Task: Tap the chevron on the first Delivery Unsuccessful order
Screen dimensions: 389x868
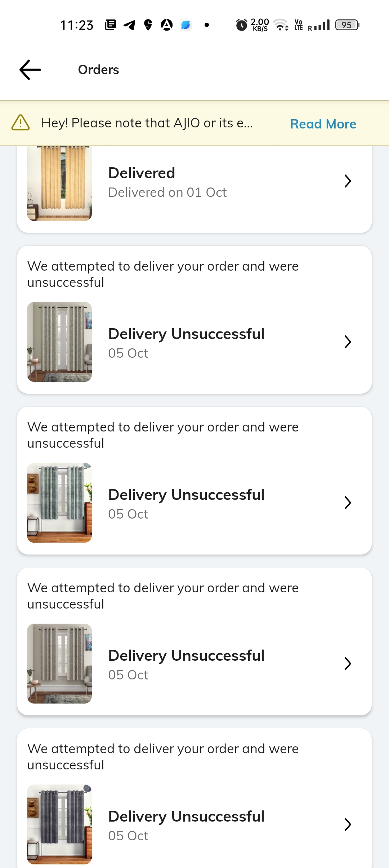Action: coord(348,342)
